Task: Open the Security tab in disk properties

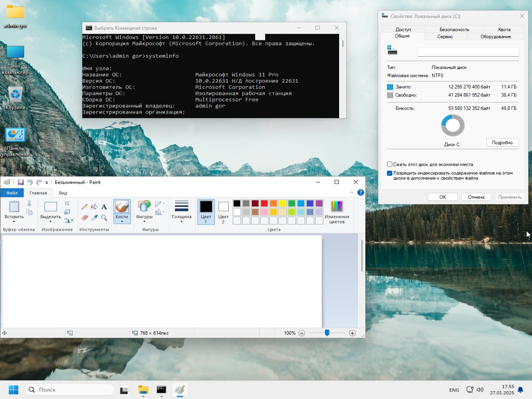Action: pos(454,30)
